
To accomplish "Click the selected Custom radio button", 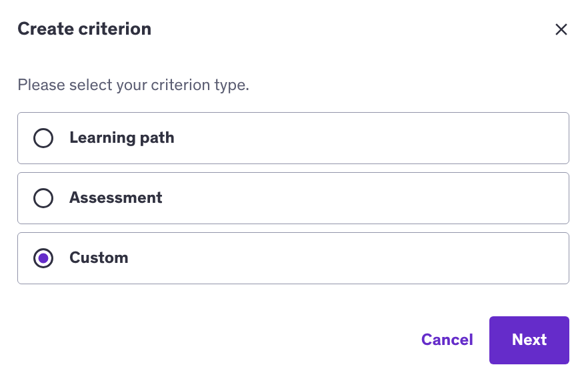I will 43,258.
